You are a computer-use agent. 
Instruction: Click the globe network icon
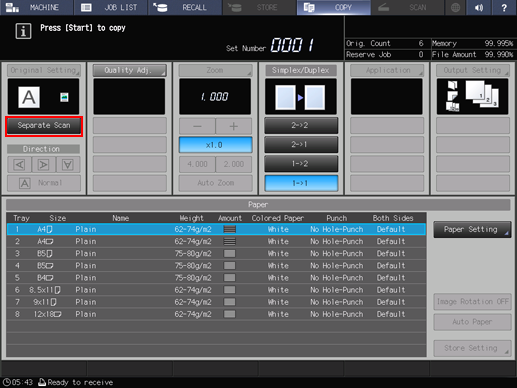click(455, 7)
